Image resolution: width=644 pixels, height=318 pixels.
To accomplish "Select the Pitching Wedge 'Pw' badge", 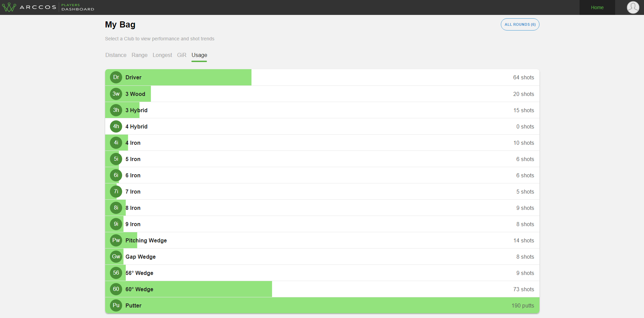I will 116,240.
